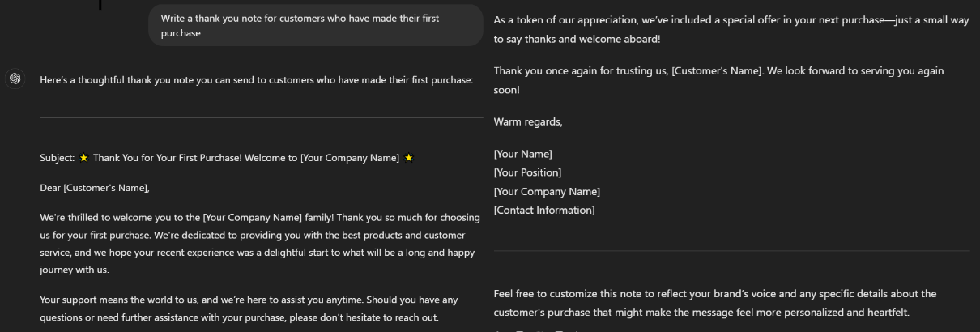The image size is (980, 332).
Task: Select the user prompt bubble about thank you note
Action: (315, 25)
